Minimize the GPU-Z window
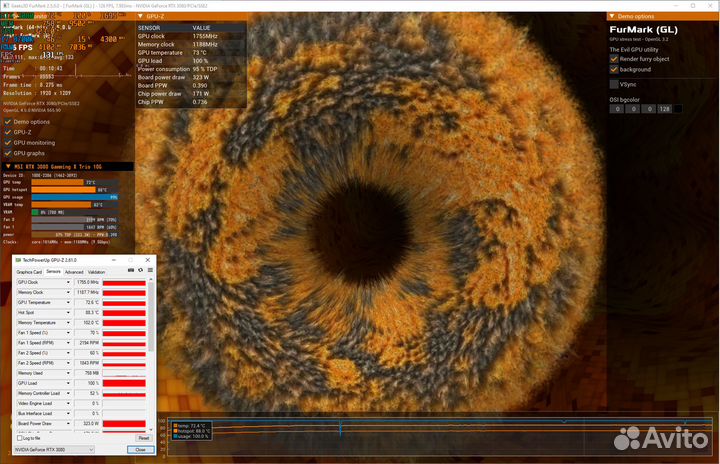 click(x=114, y=260)
